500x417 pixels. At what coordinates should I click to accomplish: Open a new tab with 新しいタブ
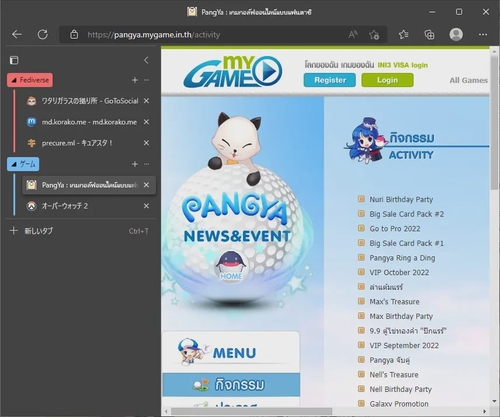[x=80, y=231]
